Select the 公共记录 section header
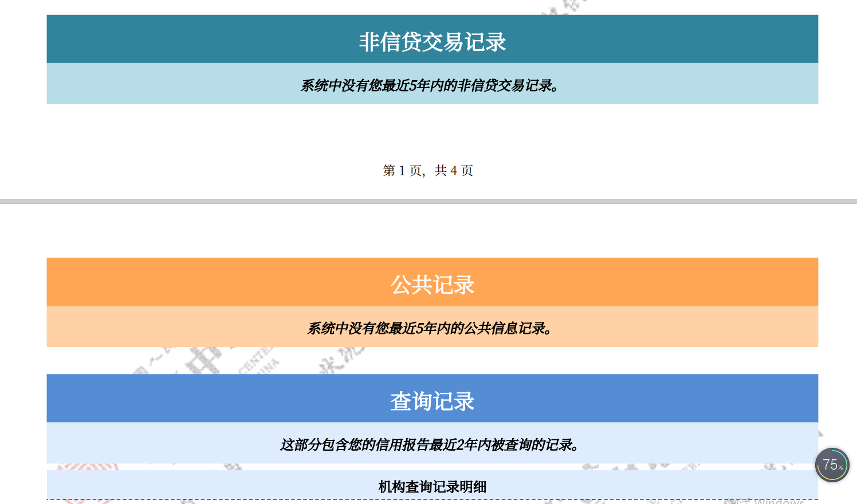This screenshot has height=504, width=857. point(433,282)
